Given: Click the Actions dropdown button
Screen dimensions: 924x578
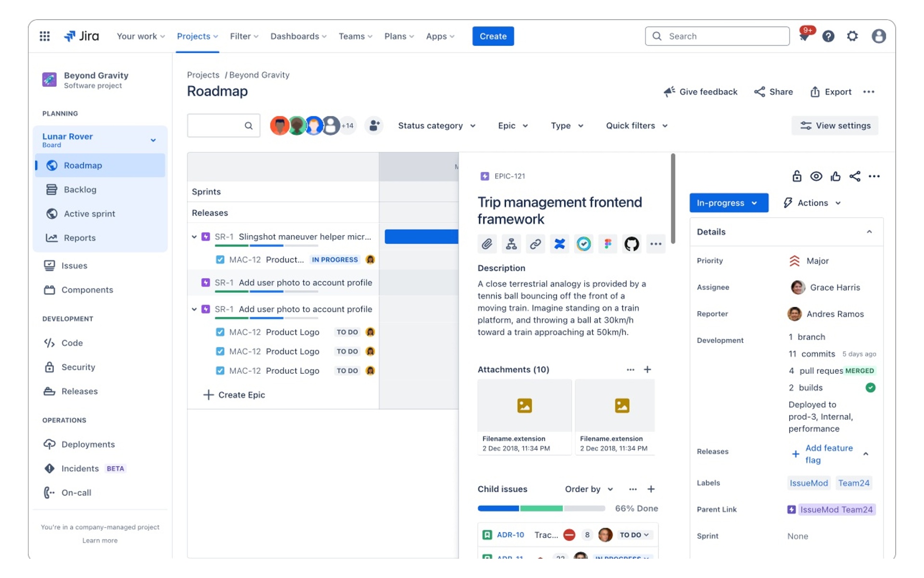Looking at the screenshot, I should [x=812, y=203].
